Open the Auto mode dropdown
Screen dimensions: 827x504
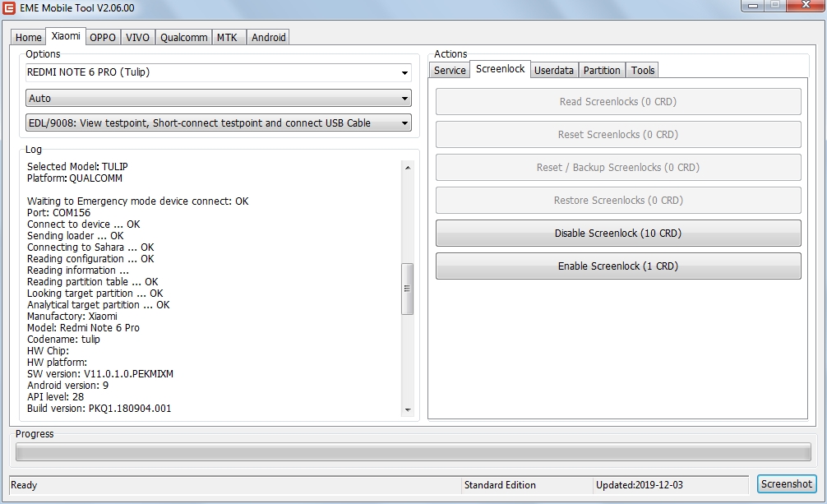coord(219,98)
